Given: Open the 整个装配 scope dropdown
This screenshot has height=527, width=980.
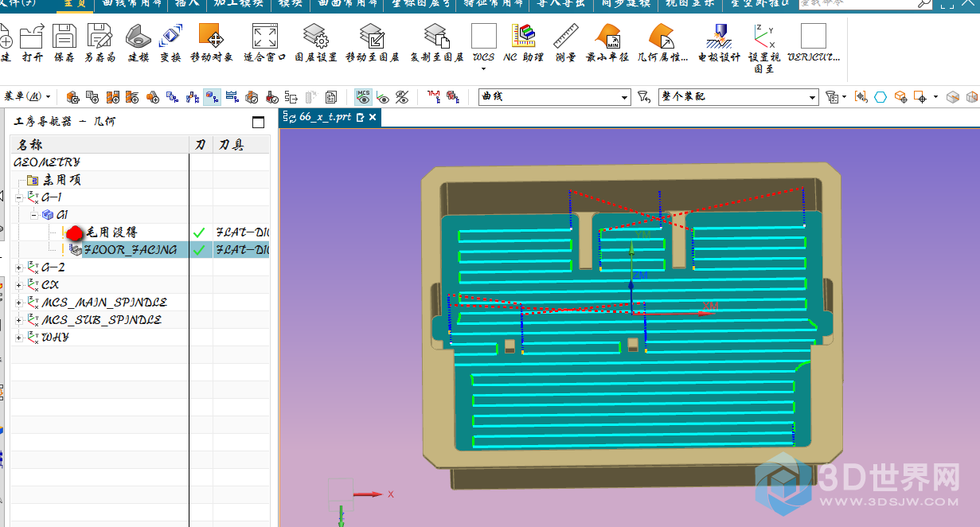Looking at the screenshot, I should pos(812,97).
